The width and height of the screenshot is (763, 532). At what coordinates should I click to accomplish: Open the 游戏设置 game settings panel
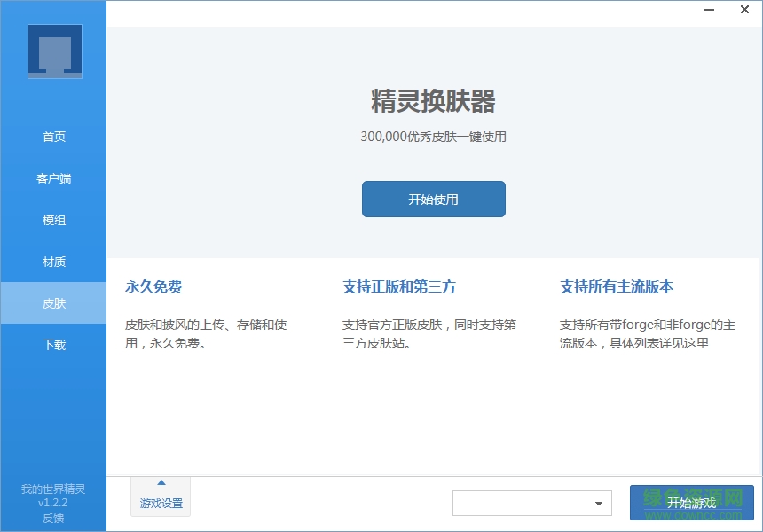click(x=160, y=502)
